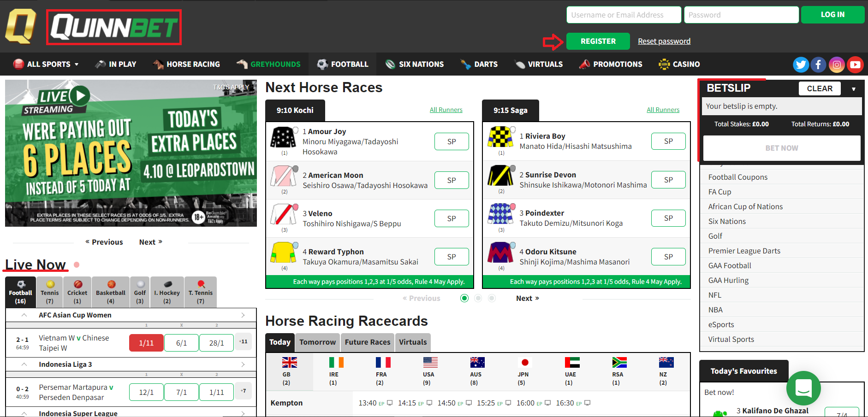Image resolution: width=868 pixels, height=417 pixels.
Task: Click the Password field
Action: click(x=741, y=15)
